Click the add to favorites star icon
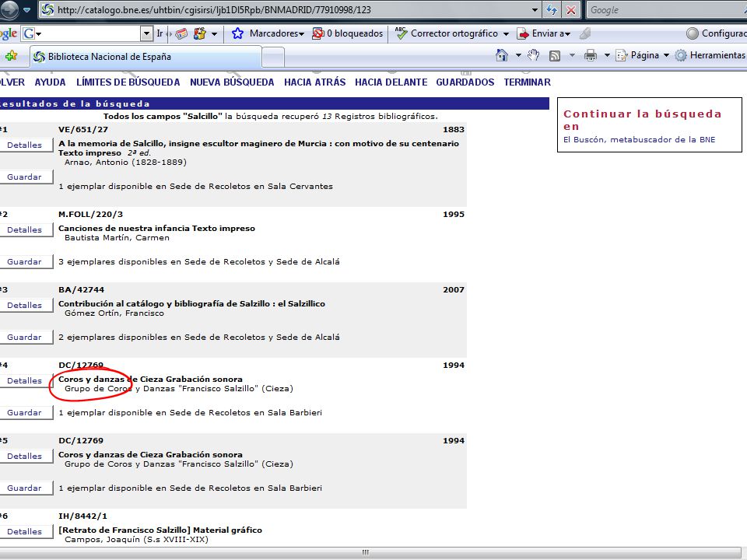Viewport: 747px width, 560px height. tap(12, 56)
